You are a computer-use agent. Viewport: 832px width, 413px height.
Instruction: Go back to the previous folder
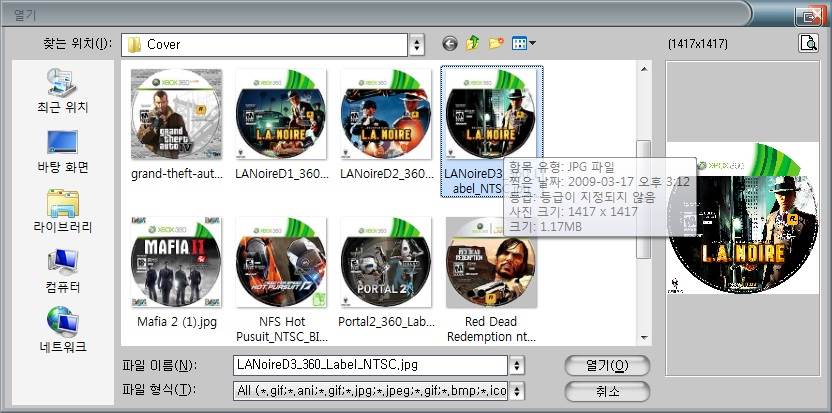pos(449,44)
